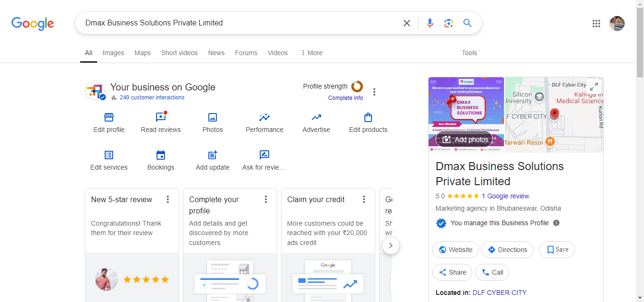This screenshot has height=302, width=644.
Task: Open Google Lens image search
Action: pos(448,23)
